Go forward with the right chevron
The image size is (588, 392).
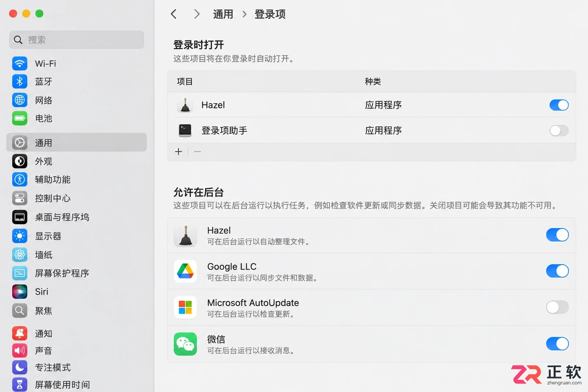tap(197, 14)
